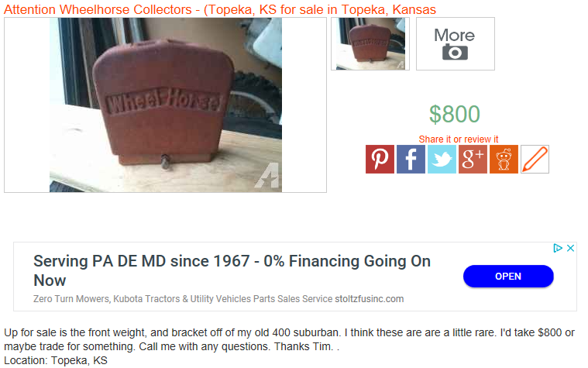Open the More photos camera box
Image resolution: width=588 pixels, height=368 pixels.
[x=456, y=44]
